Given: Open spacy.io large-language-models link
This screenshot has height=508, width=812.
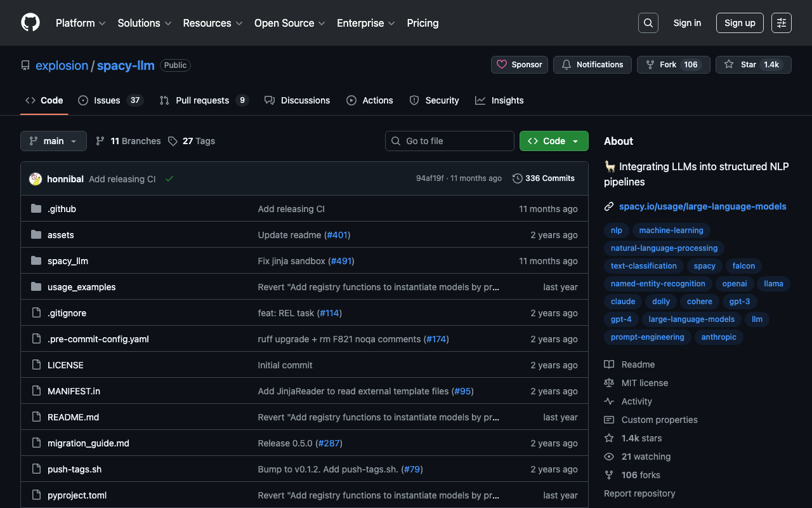Looking at the screenshot, I should coord(702,206).
